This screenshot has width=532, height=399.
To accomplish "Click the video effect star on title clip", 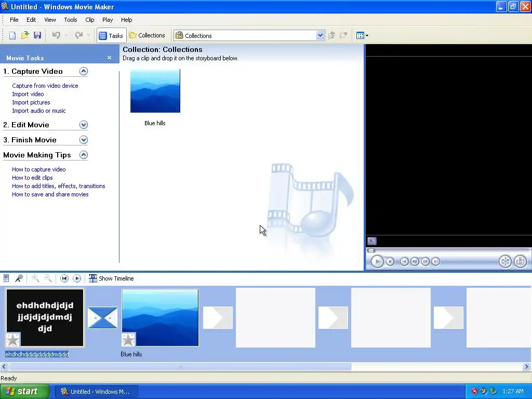I will 13,340.
